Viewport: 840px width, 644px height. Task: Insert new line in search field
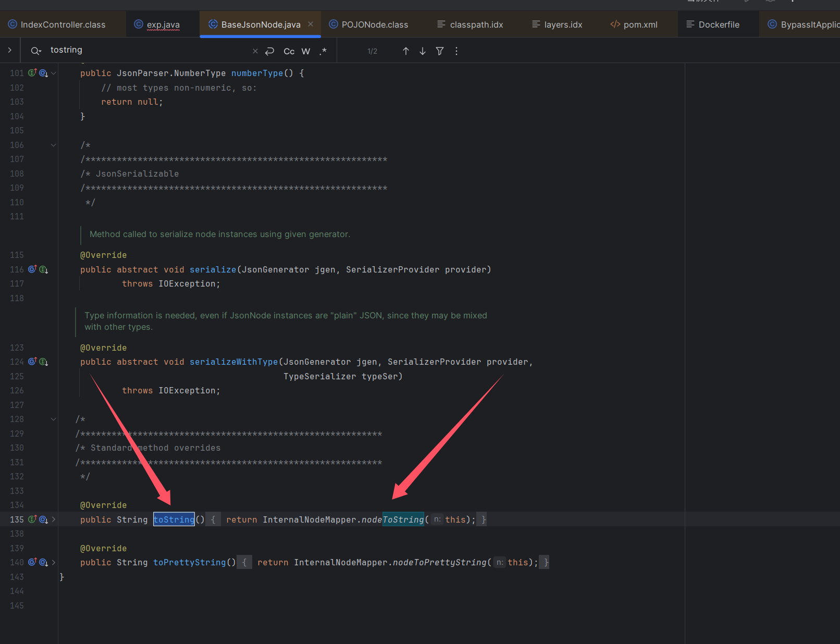(x=269, y=51)
